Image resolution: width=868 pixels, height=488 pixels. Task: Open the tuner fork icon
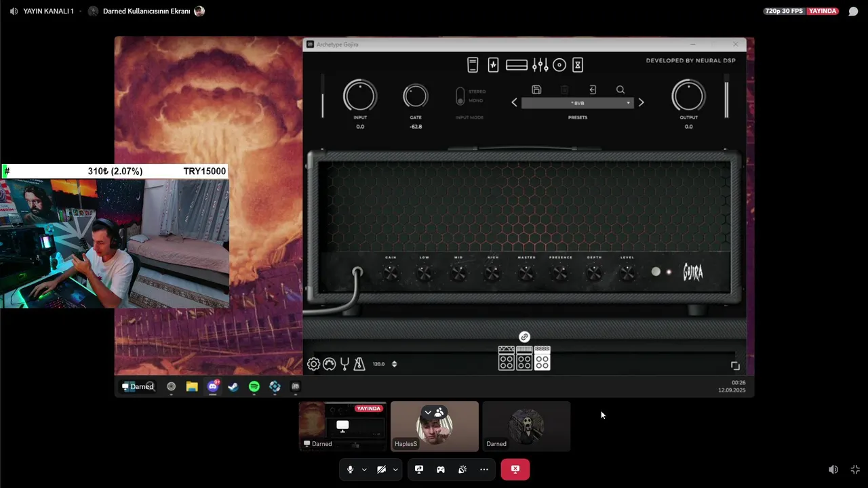[344, 364]
